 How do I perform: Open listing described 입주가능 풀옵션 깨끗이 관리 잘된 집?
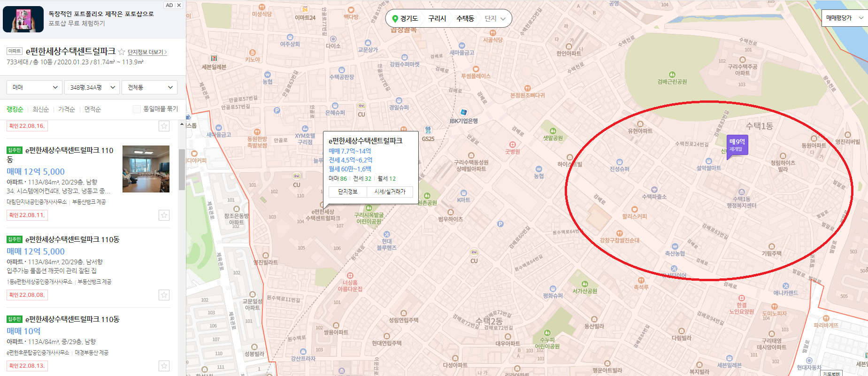coord(52,271)
